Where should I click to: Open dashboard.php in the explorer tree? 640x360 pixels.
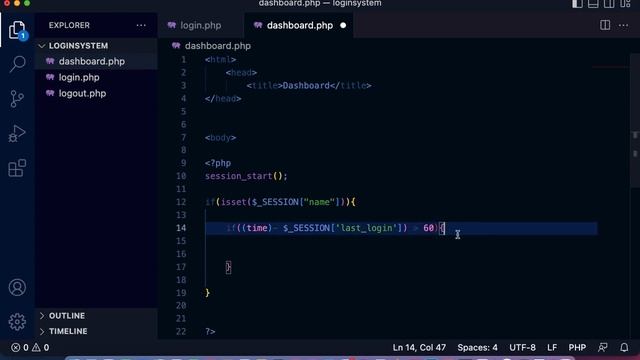click(92, 61)
